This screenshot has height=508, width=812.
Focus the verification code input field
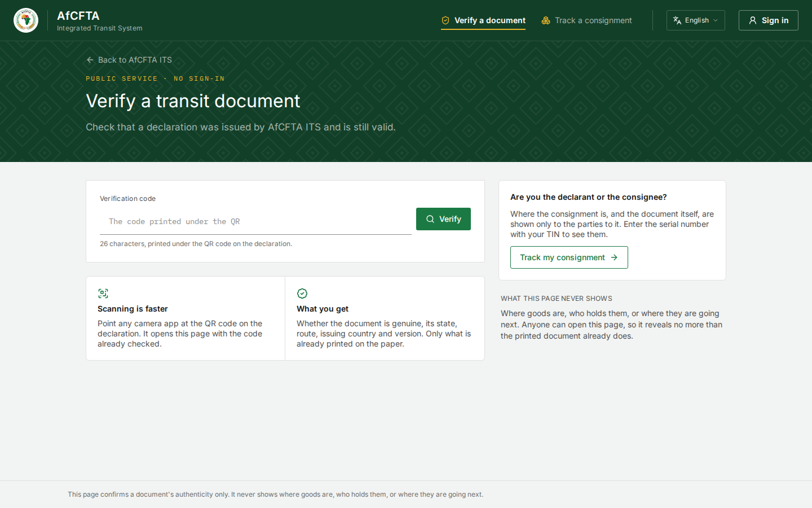coord(255,221)
